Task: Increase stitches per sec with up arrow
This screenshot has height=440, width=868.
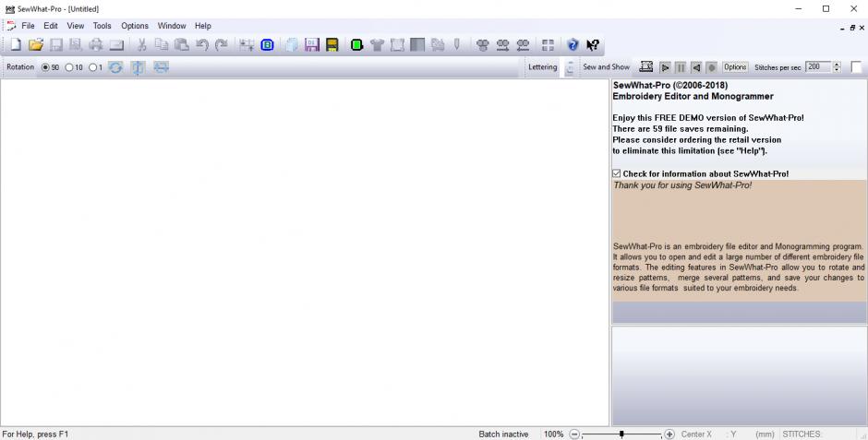Action: (837, 65)
